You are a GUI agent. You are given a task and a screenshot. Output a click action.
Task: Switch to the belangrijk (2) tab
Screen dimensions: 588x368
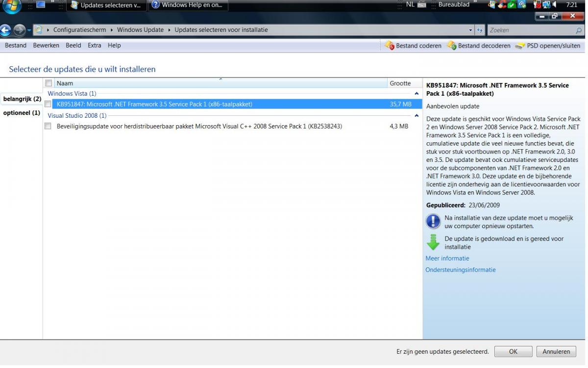tap(22, 99)
